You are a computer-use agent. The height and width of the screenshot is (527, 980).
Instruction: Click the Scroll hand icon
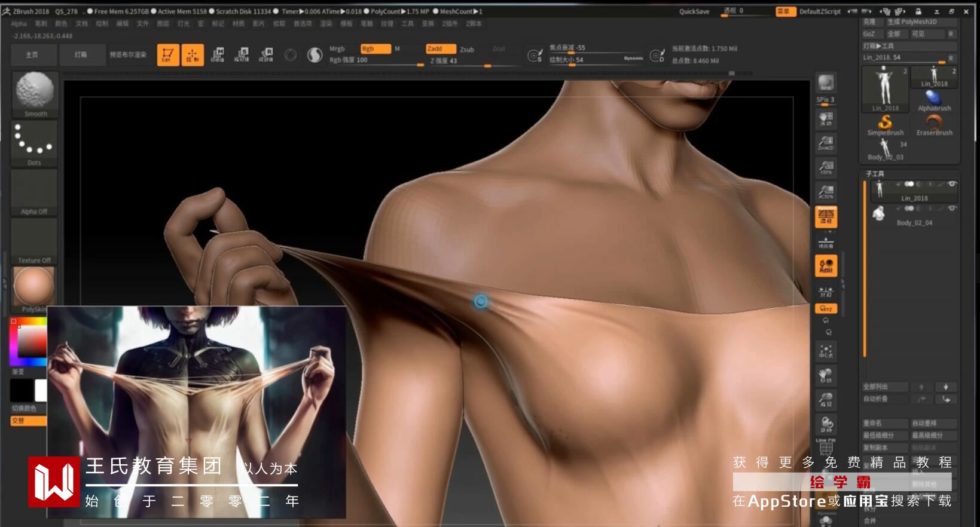[826, 118]
